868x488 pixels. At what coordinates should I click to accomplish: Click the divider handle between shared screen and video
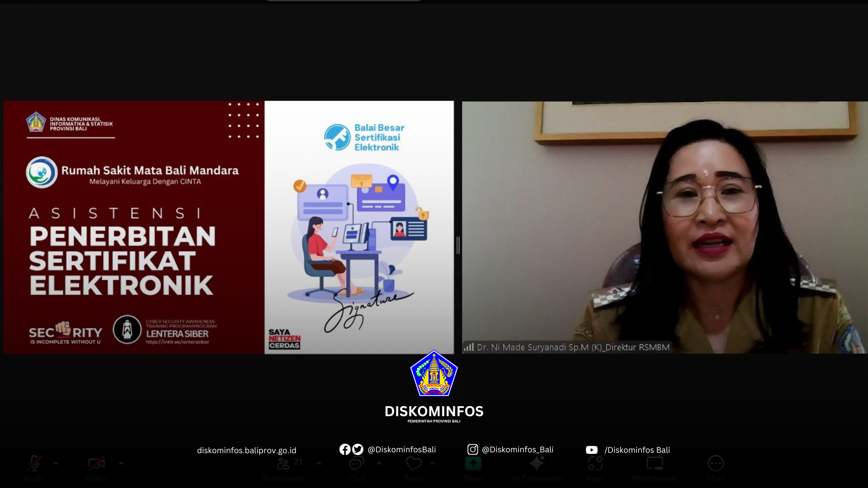click(x=458, y=245)
